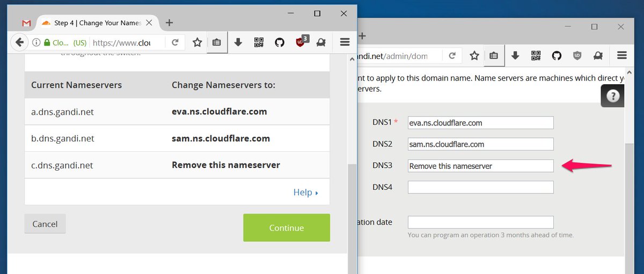
Task: Open bookmarks list in Gandi window
Action: pyautogui.click(x=494, y=56)
